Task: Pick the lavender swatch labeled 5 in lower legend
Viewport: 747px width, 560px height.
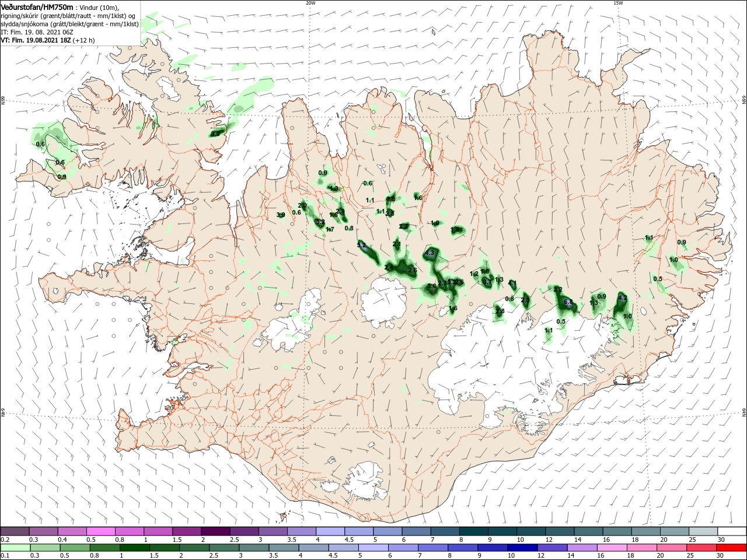Action: (x=373, y=548)
